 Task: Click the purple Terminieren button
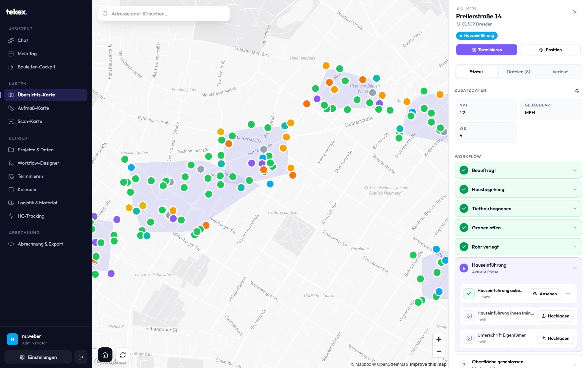[x=487, y=50]
